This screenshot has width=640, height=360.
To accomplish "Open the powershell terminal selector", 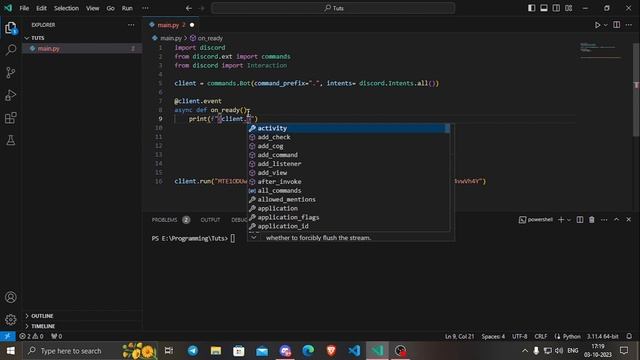I will [x=536, y=220].
